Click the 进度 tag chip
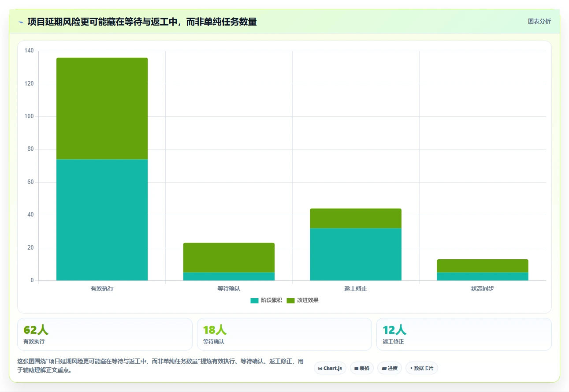 click(x=390, y=368)
